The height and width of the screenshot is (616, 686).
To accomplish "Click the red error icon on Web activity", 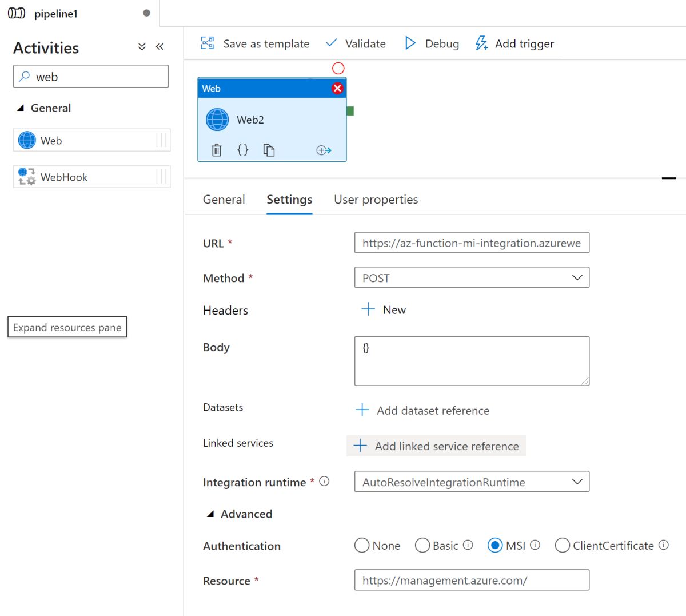I will pos(337,88).
